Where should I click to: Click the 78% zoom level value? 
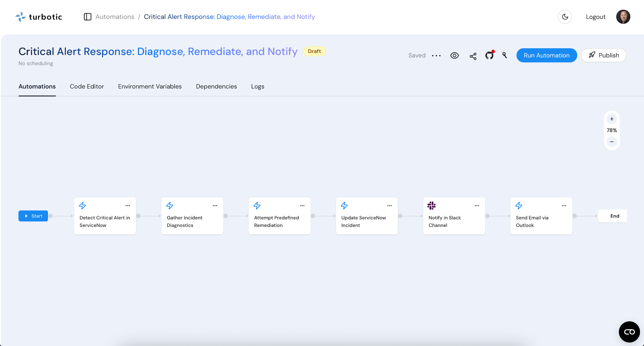click(x=612, y=130)
